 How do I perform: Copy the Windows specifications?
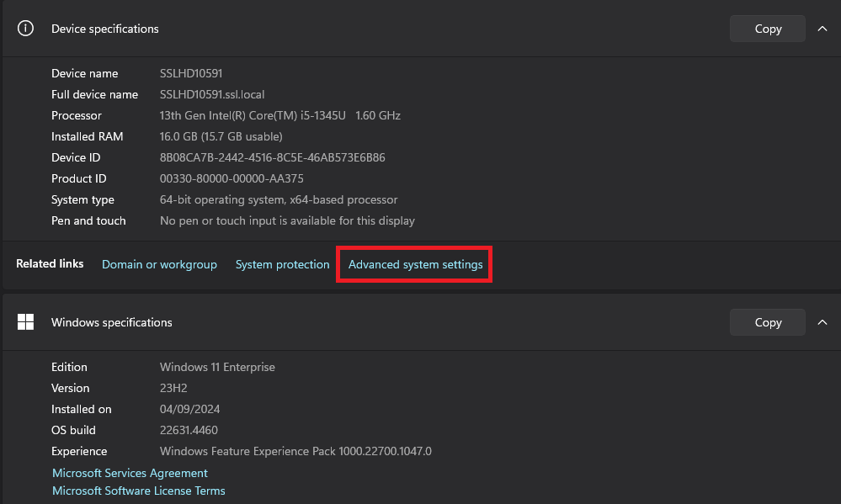pyautogui.click(x=768, y=322)
